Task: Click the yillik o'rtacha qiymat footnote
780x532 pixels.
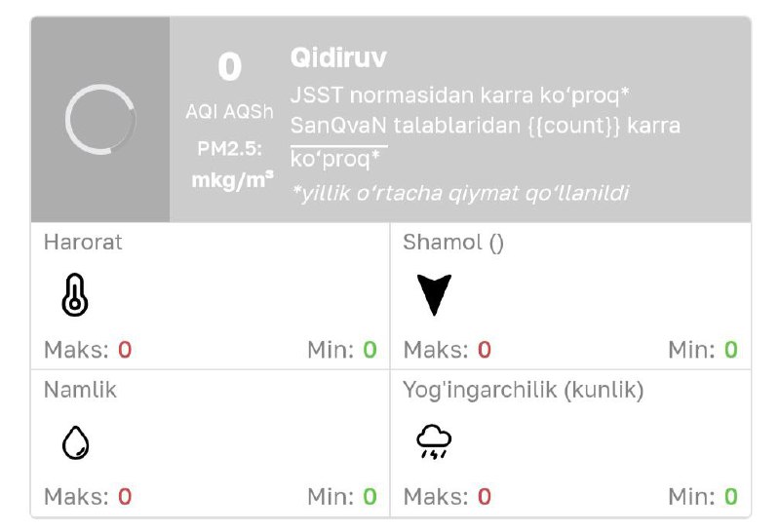Action: coord(460,193)
